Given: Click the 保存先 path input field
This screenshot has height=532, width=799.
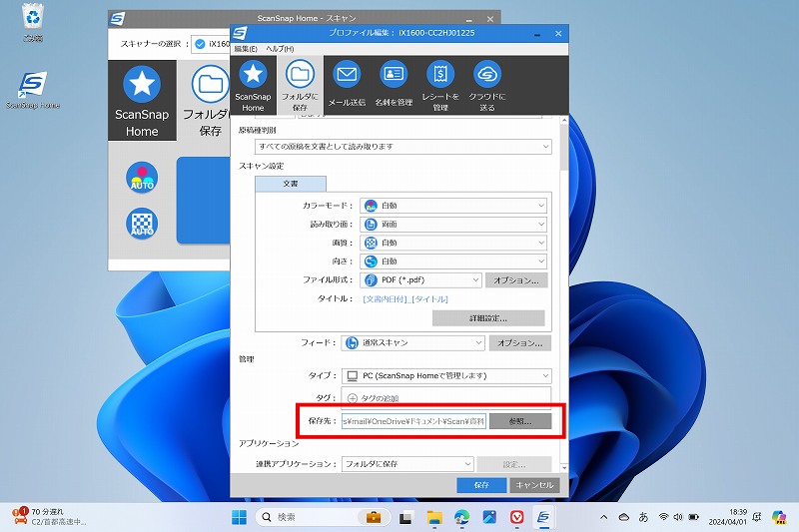Looking at the screenshot, I should coord(413,421).
